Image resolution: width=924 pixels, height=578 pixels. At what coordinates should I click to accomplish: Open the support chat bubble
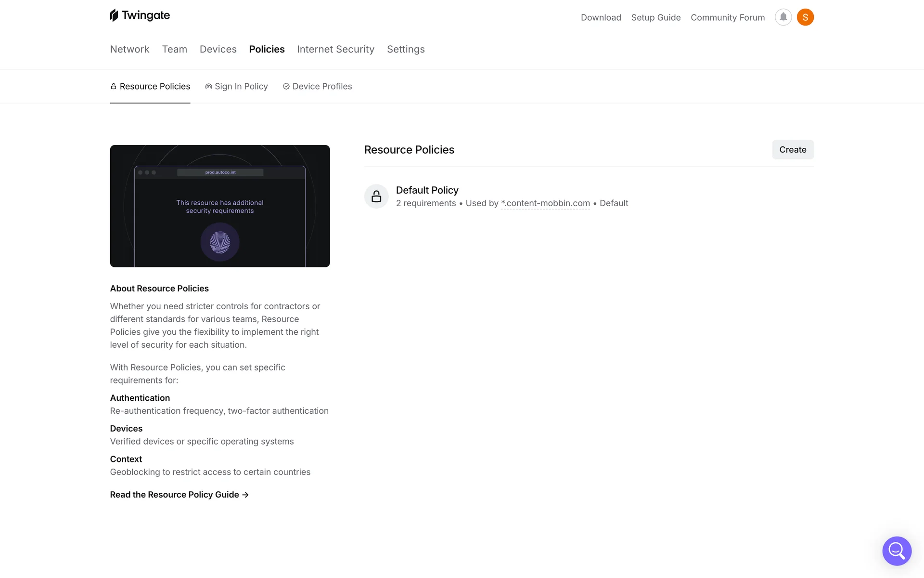tap(897, 551)
